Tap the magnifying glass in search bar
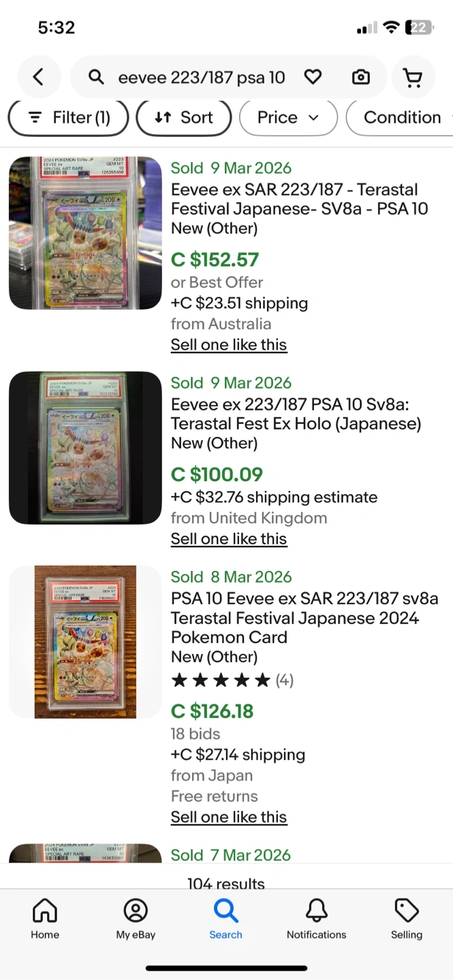 tap(97, 78)
